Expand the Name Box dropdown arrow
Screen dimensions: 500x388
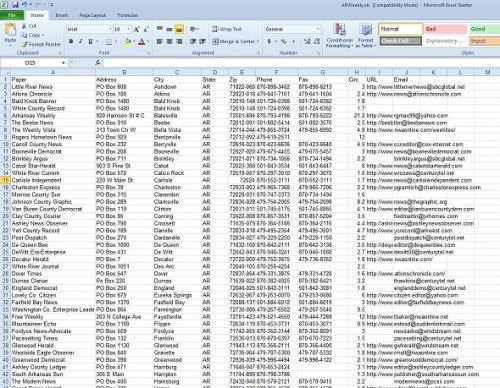coord(63,63)
